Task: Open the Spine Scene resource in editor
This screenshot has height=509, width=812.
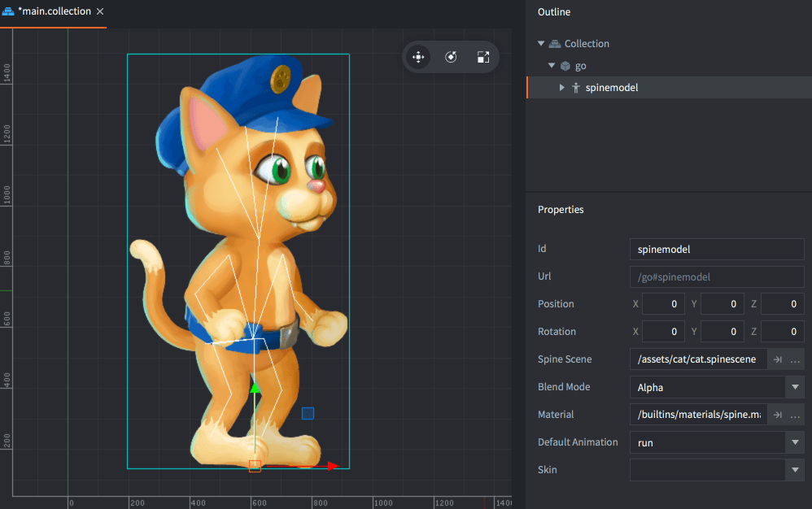Action: tap(777, 359)
